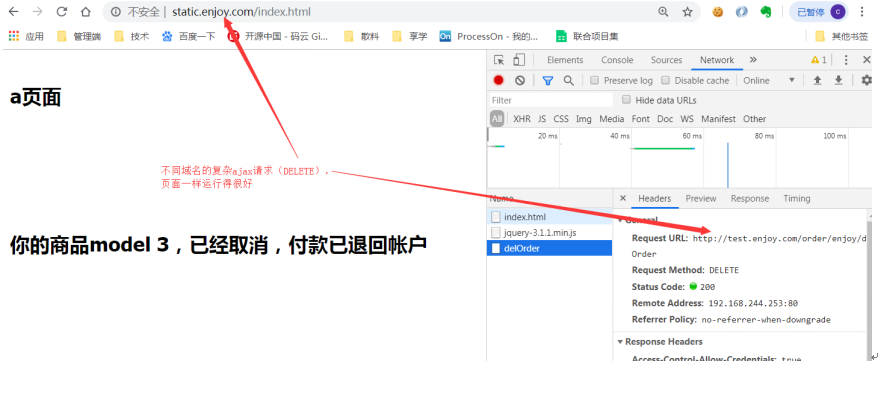The image size is (892, 399).
Task: Stop recording network log
Action: pyautogui.click(x=498, y=80)
